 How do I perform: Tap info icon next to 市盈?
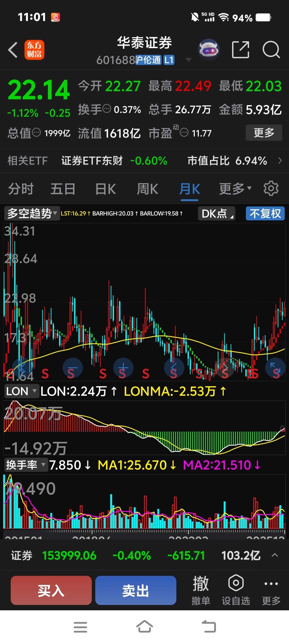pos(184,132)
